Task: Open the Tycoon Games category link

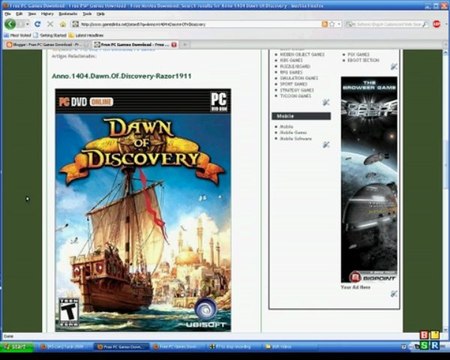Action: pyautogui.click(x=295, y=96)
